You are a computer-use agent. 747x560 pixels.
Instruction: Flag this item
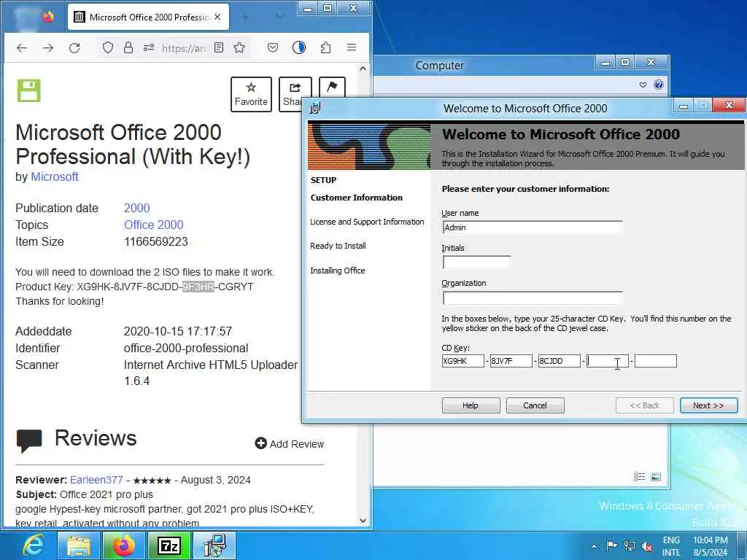tap(332, 87)
